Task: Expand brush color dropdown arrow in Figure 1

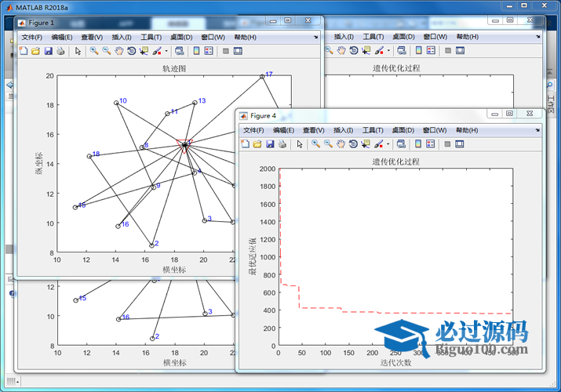Action: [x=166, y=51]
